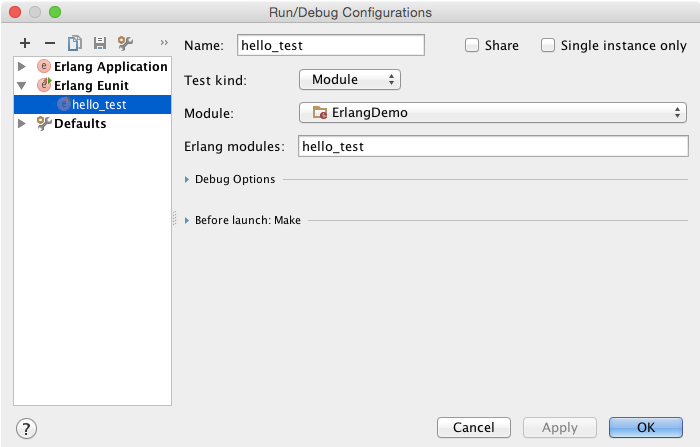700x447 pixels.
Task: Click the 'Erlang modules:' label
Action: point(234,146)
